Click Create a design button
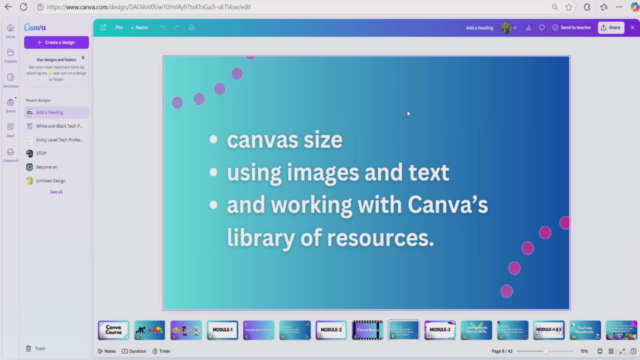The width and height of the screenshot is (640, 360). pyautogui.click(x=56, y=42)
